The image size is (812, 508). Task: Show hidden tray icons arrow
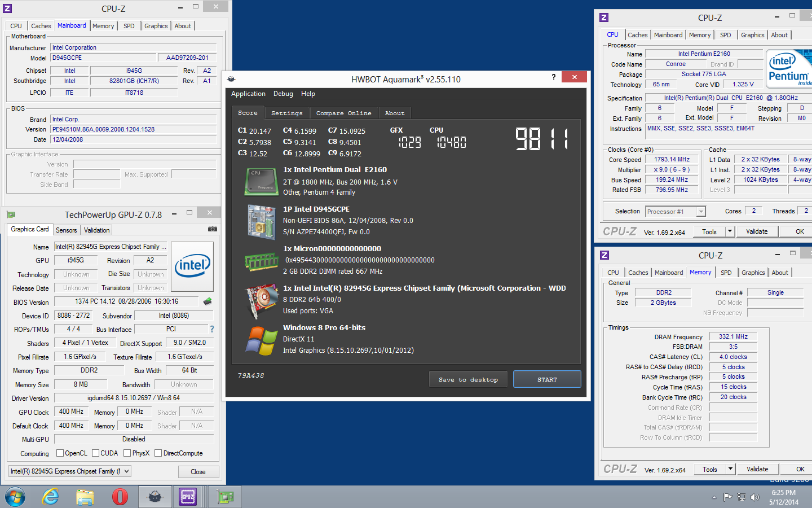pyautogui.click(x=714, y=497)
